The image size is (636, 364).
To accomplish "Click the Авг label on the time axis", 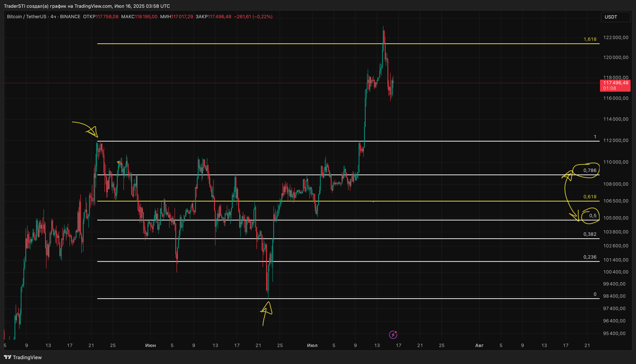I will click(x=479, y=345).
